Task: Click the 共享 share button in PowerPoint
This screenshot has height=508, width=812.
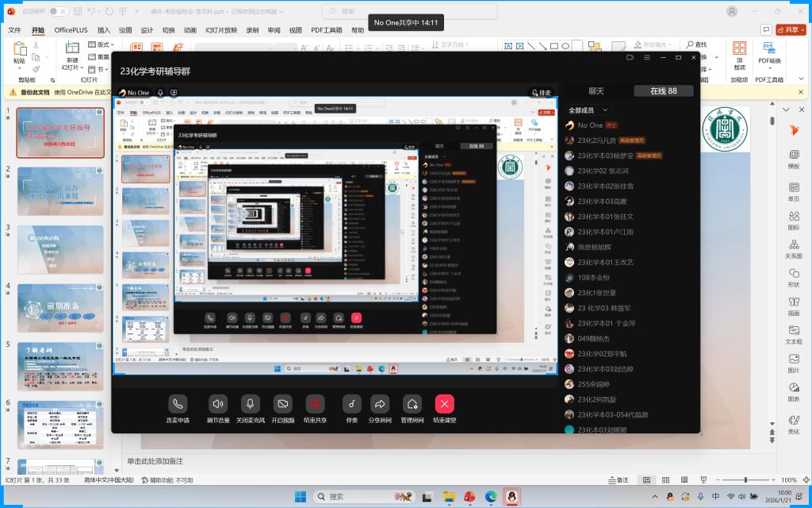Action: (x=791, y=30)
